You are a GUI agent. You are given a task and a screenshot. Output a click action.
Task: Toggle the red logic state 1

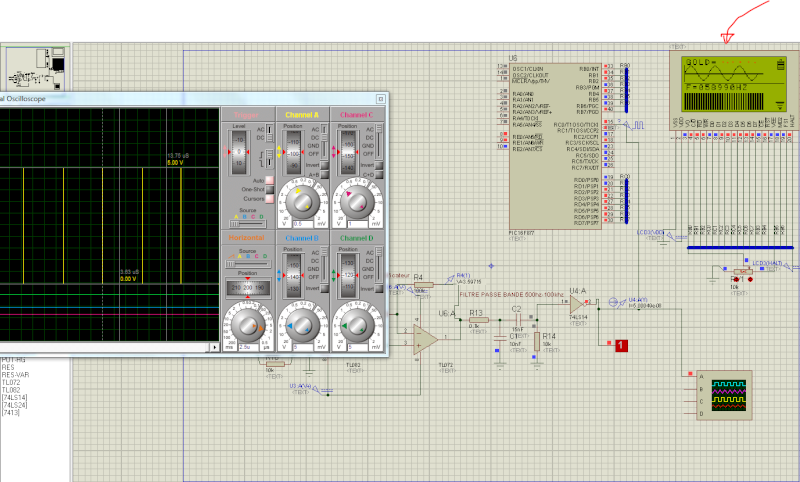[x=620, y=345]
